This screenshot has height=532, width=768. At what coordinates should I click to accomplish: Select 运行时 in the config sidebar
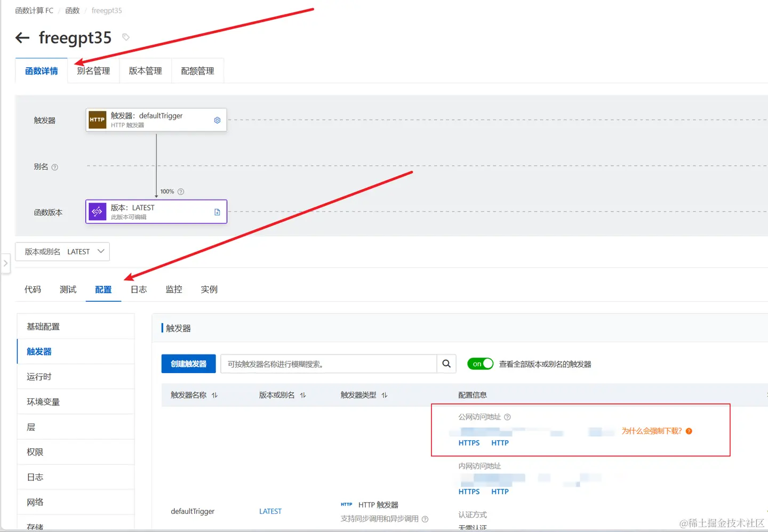76,376
